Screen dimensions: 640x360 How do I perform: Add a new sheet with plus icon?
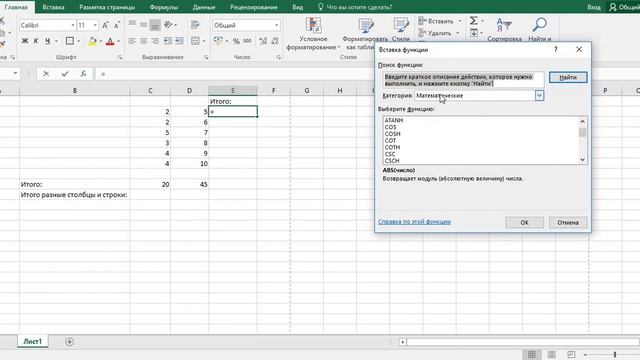(69, 342)
